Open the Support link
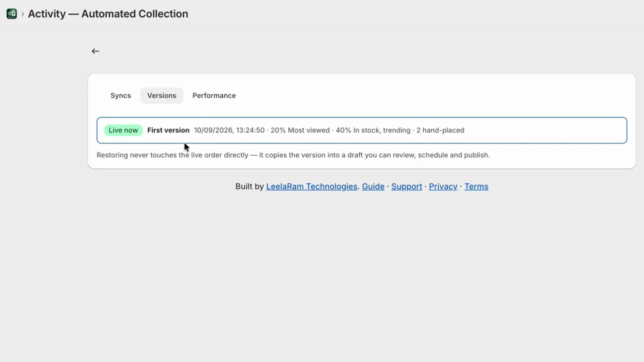 [407, 187]
